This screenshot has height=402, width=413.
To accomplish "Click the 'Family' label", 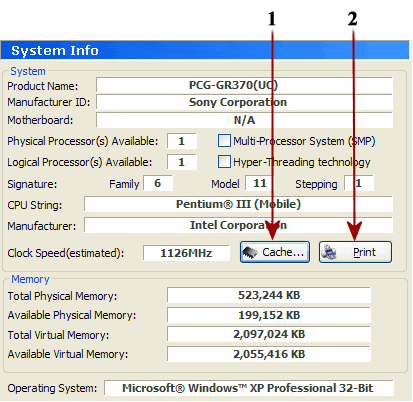I will click(x=124, y=184).
